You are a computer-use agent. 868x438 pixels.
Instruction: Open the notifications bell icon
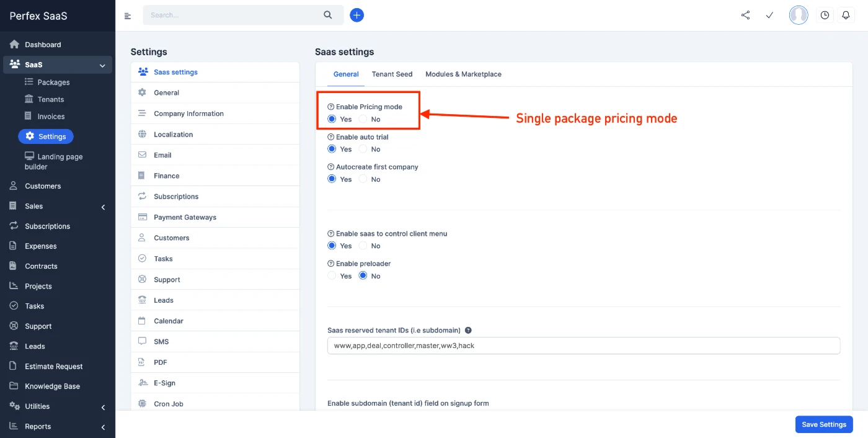[x=846, y=15]
